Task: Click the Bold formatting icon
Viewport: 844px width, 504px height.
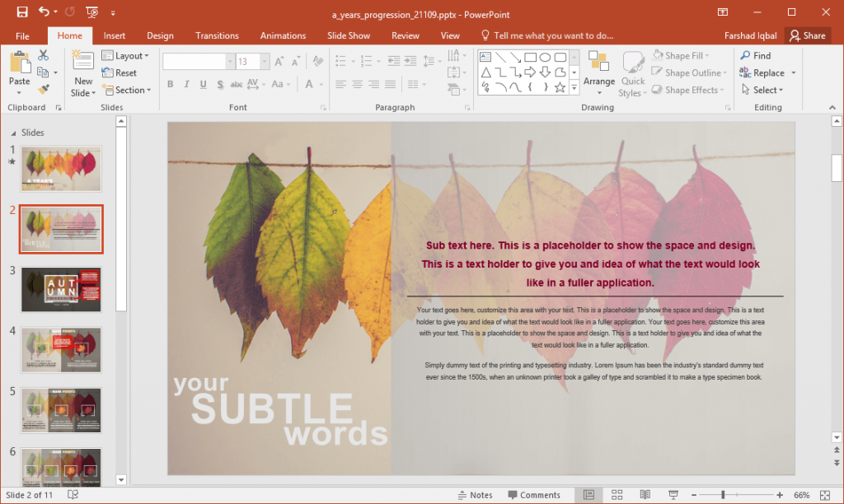Action: 170,84
